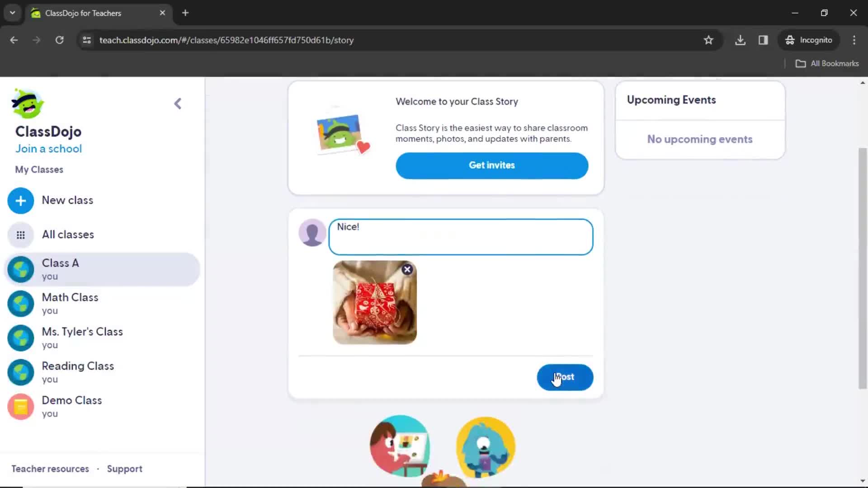Select Join a school link

pyautogui.click(x=48, y=148)
